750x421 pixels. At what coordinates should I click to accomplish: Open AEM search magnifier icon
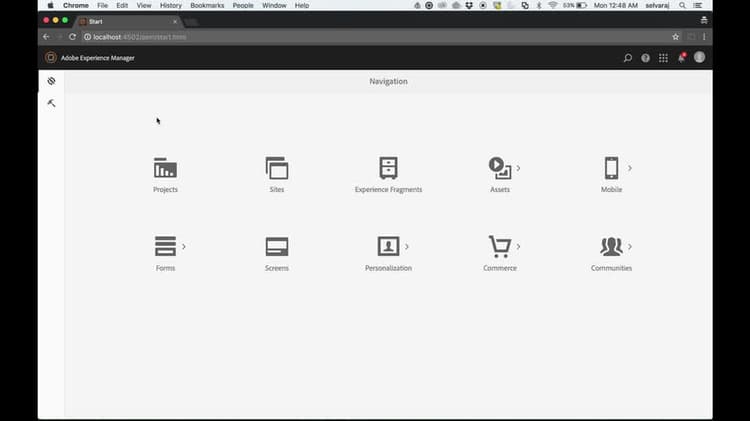(628, 58)
